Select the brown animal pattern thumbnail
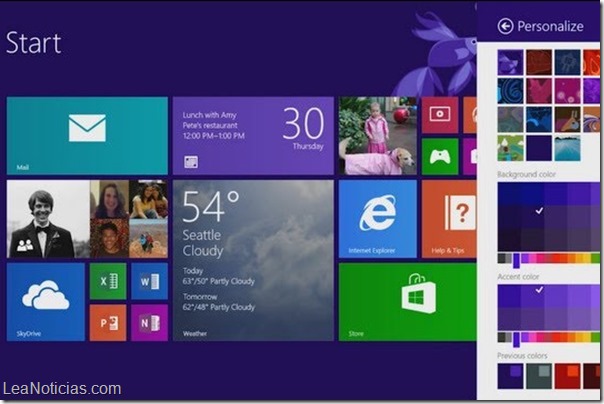 point(567,119)
